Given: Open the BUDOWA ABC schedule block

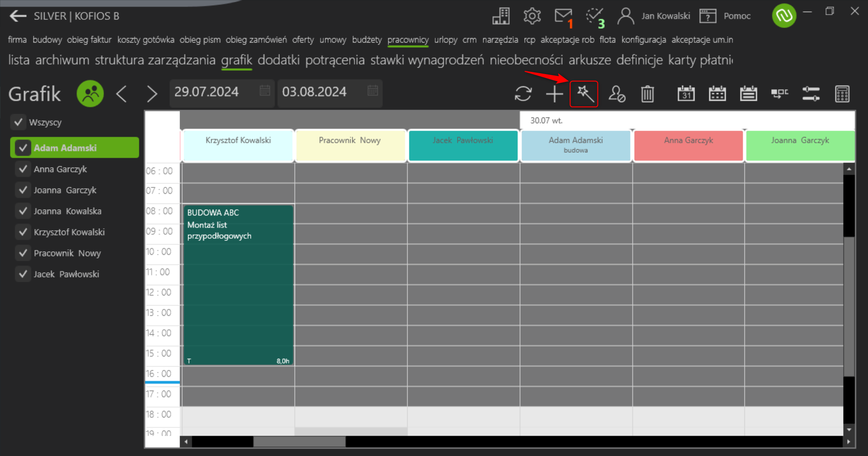Looking at the screenshot, I should (238, 285).
